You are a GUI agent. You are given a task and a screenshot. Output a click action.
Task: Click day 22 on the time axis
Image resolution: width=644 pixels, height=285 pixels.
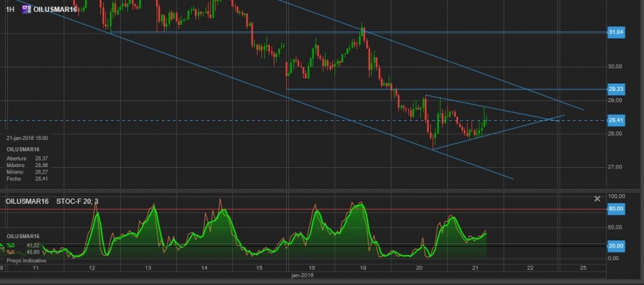(x=531, y=268)
